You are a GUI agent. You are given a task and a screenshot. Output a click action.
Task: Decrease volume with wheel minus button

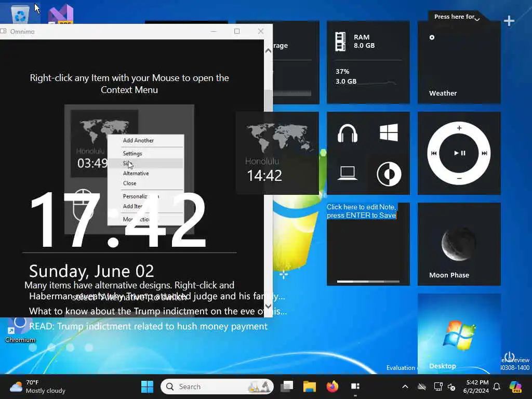point(459,179)
